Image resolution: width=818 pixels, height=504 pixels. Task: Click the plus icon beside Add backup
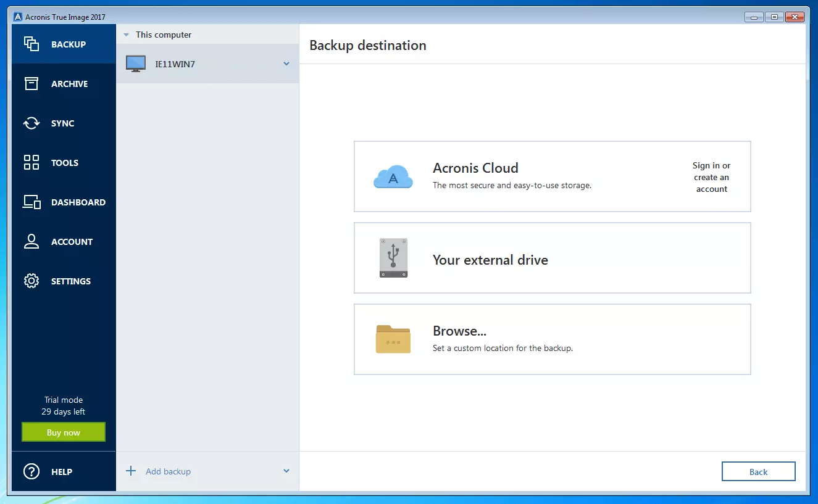coord(131,471)
